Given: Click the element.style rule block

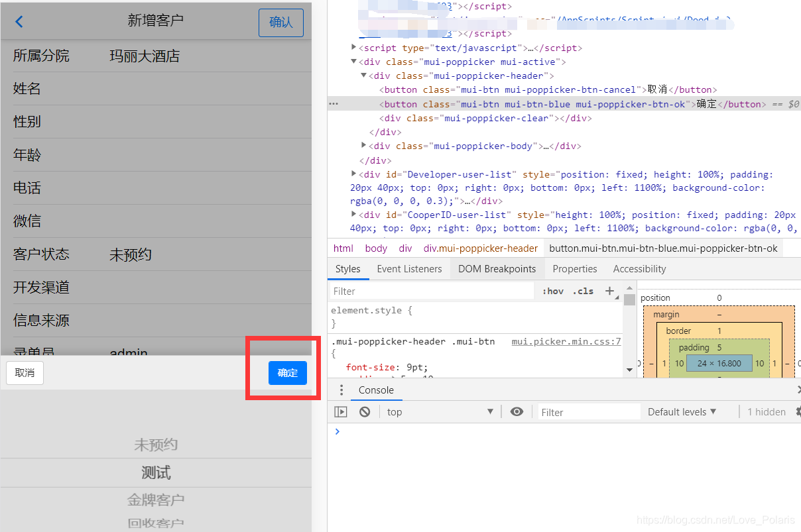Looking at the screenshot, I should pyautogui.click(x=475, y=317).
